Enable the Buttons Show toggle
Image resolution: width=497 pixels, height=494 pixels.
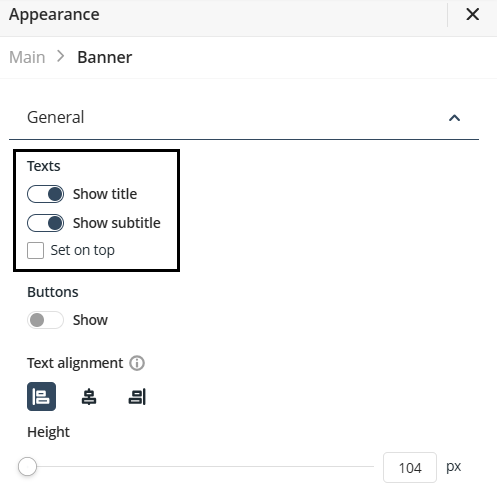(x=45, y=320)
